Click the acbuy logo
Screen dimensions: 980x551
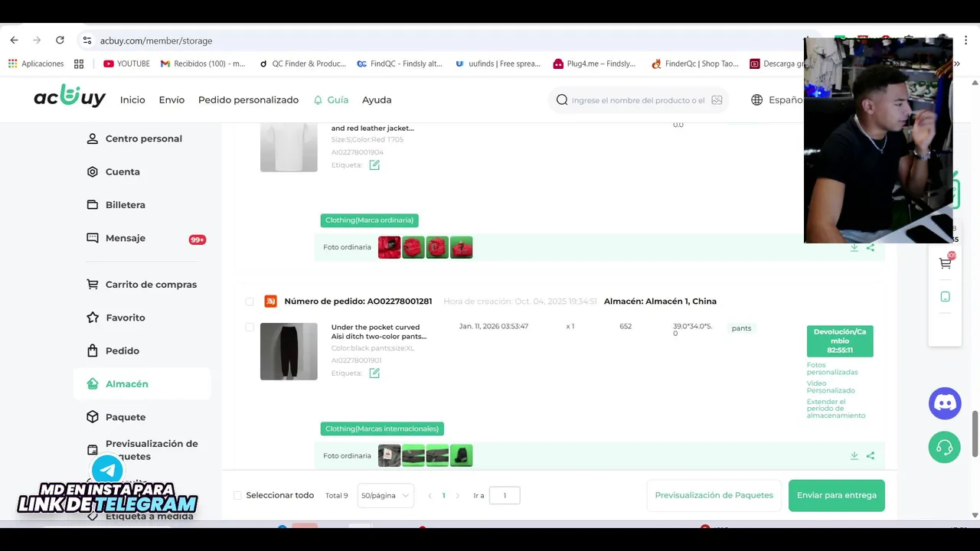click(70, 97)
